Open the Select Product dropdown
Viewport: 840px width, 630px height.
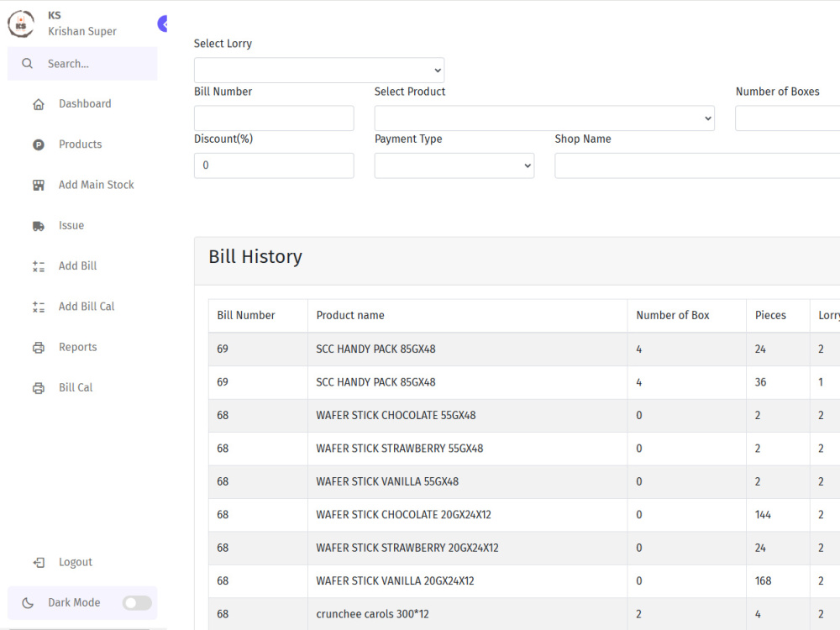coord(544,118)
